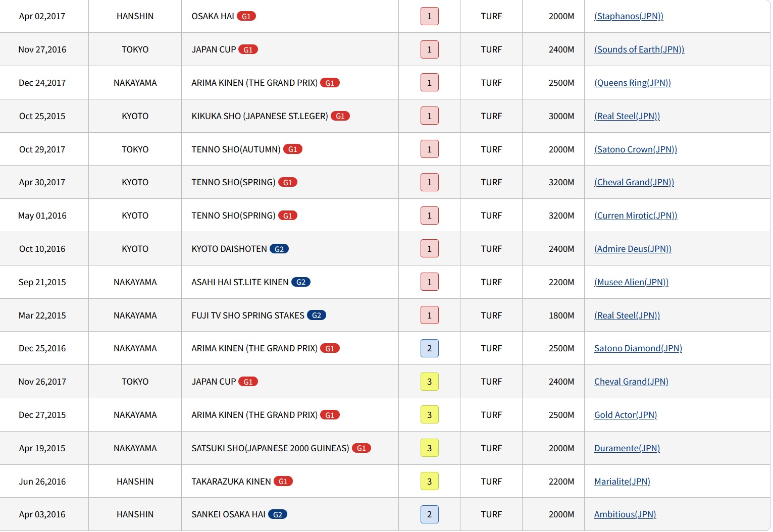The width and height of the screenshot is (773, 532).
Task: Click placing badge 3 in TAKARAZUKA KINEN row
Action: tap(430, 482)
